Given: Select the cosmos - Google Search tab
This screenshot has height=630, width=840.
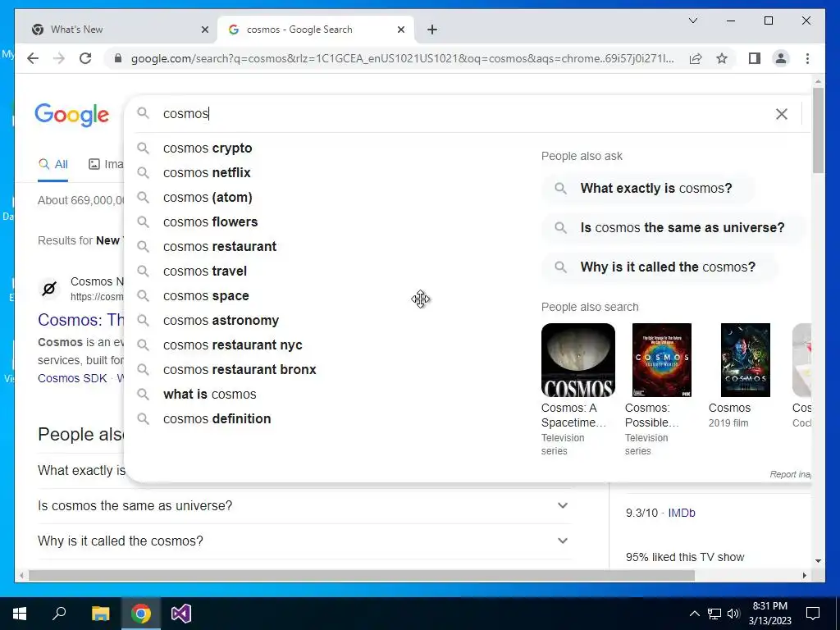Looking at the screenshot, I should (316, 30).
